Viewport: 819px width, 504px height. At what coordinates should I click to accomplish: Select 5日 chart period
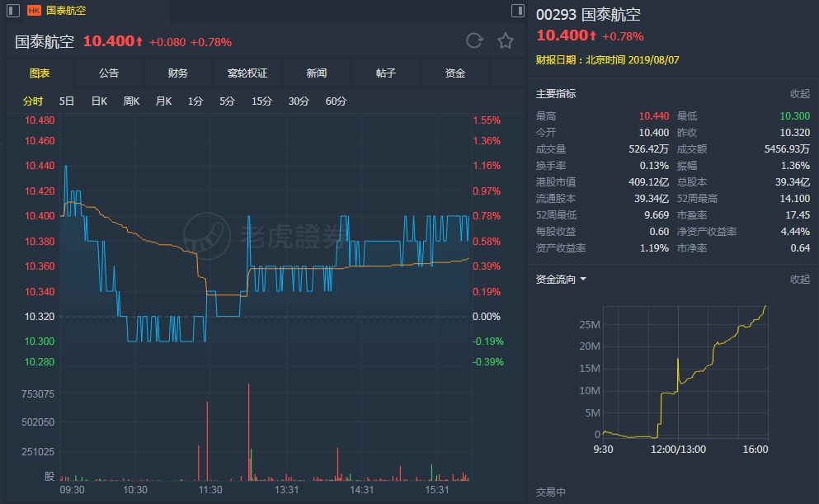click(x=66, y=101)
